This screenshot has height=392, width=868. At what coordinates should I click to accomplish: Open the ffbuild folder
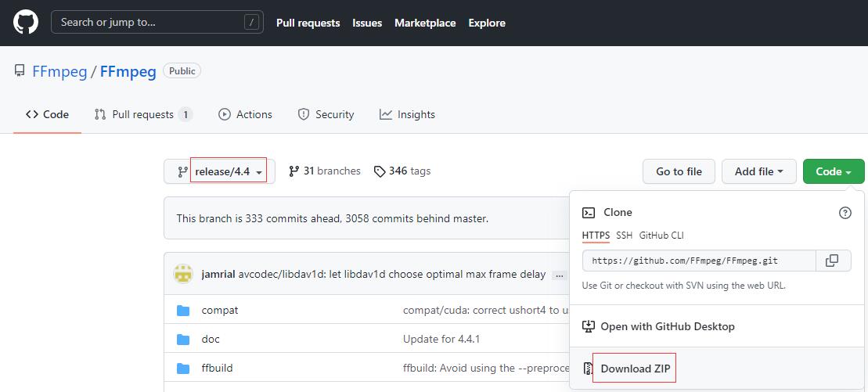pyautogui.click(x=217, y=368)
